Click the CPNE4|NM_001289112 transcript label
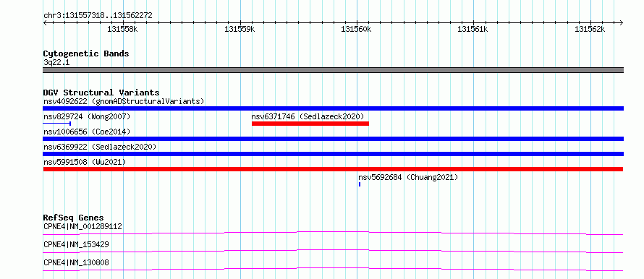 click(82, 226)
